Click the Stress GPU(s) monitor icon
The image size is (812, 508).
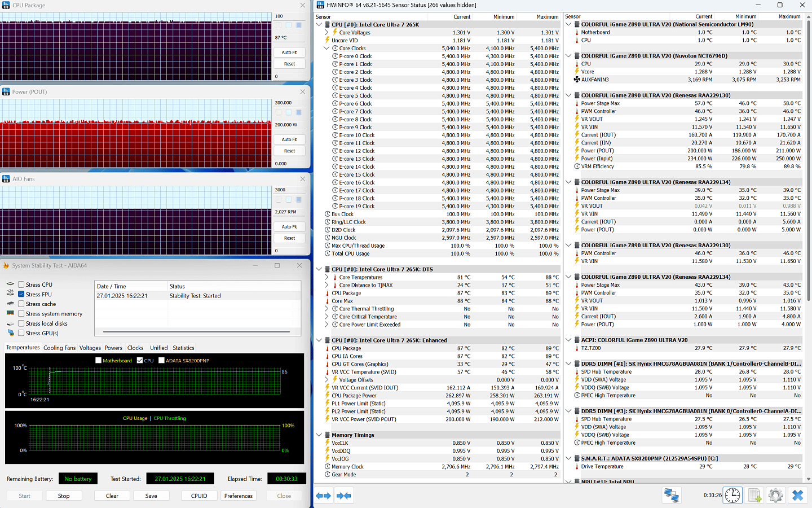[x=10, y=333]
